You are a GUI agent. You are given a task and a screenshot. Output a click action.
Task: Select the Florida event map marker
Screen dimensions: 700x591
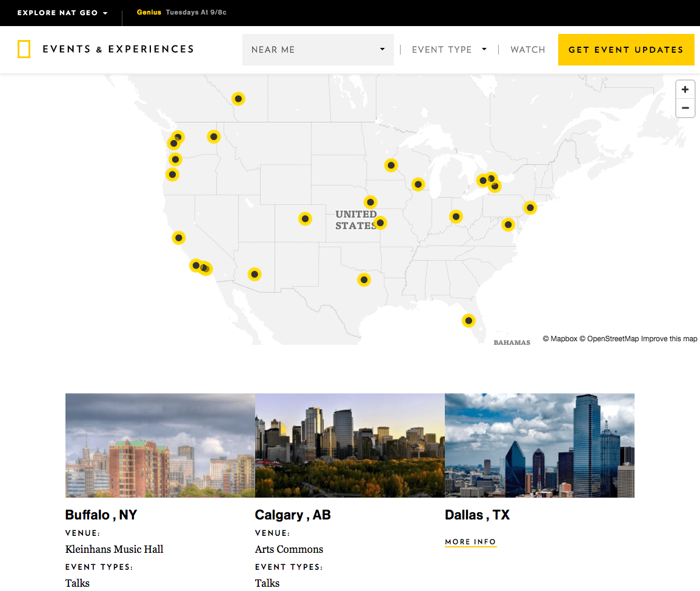coord(468,320)
